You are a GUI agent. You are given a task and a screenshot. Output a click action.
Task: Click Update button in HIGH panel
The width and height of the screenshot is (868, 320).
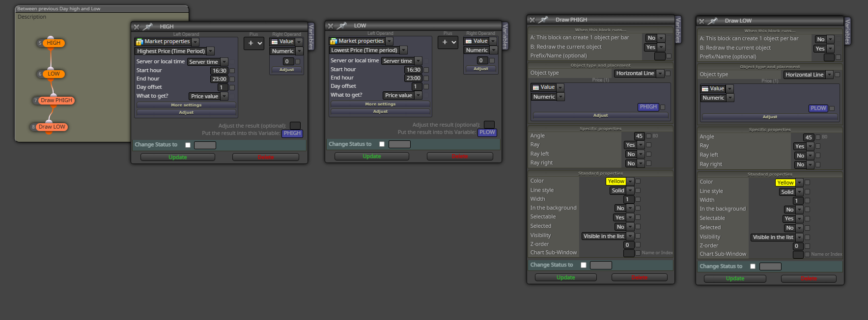click(x=178, y=157)
